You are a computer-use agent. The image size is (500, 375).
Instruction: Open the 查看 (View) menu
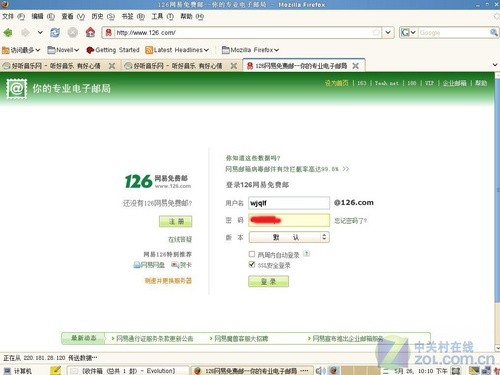click(73, 16)
